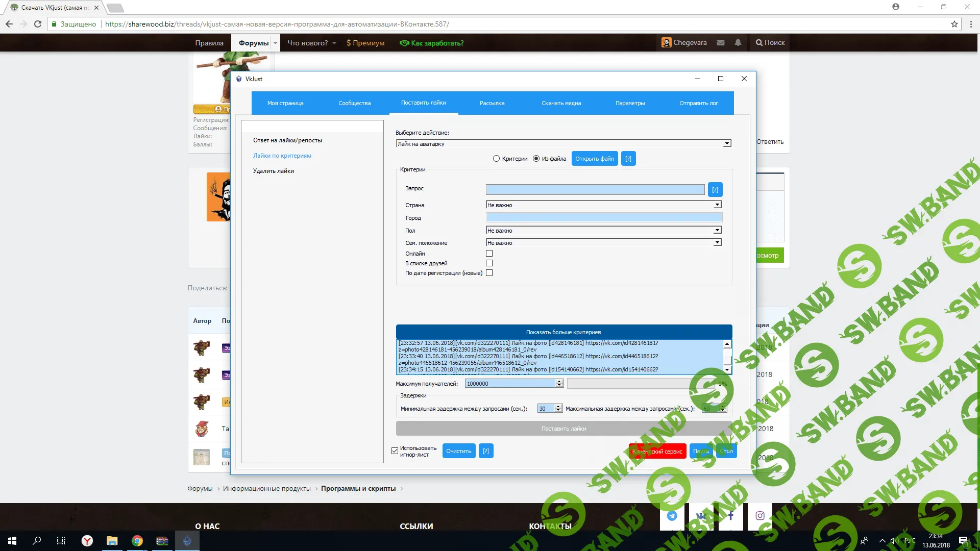
Task: Open the Сем. положение dropdown
Action: 717,243
